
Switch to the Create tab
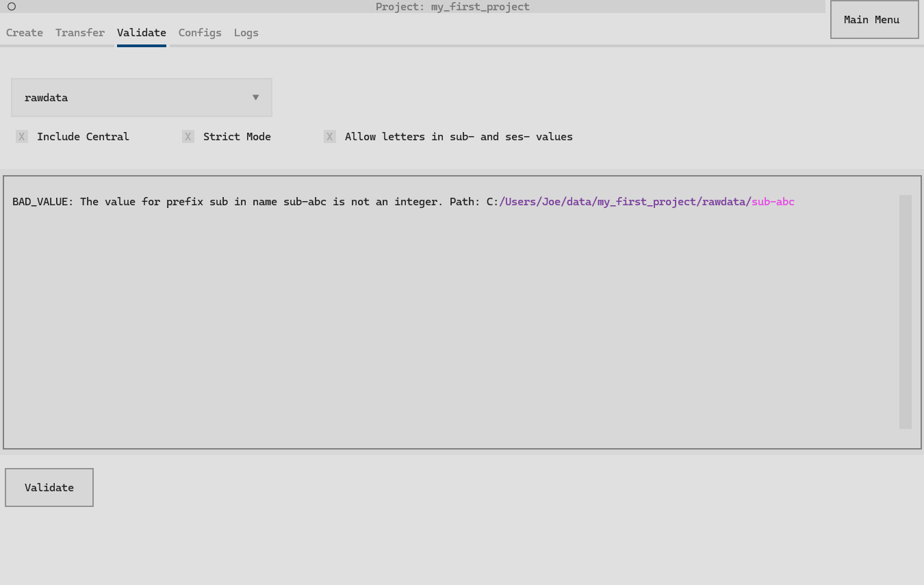pos(25,33)
